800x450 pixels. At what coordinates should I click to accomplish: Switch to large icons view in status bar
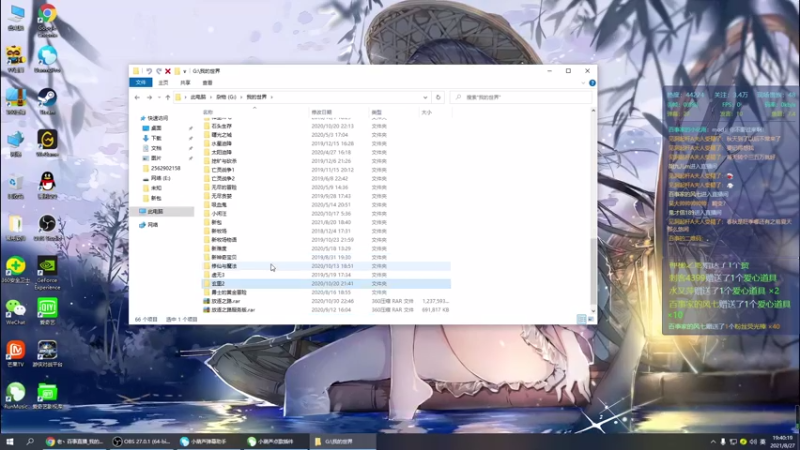coord(591,319)
